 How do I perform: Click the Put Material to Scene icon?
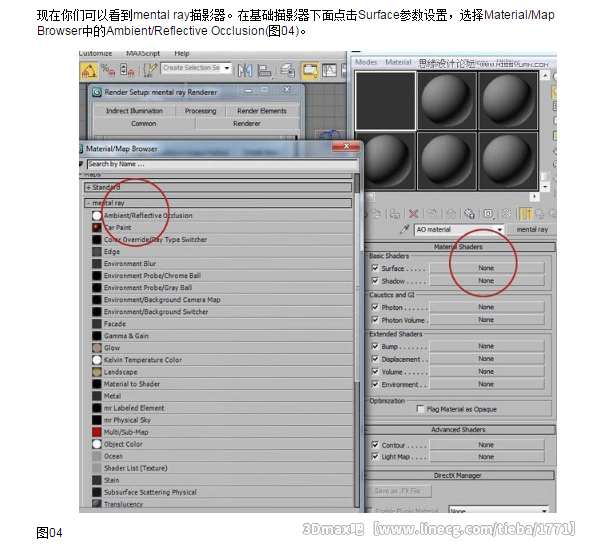377,214
